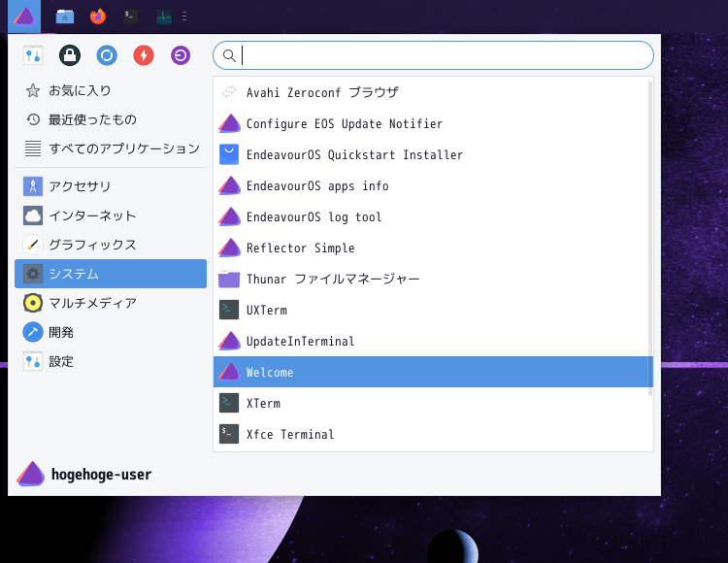Viewport: 728px width, 563px height.
Task: Click the UXTerm terminal icon
Action: (229, 310)
